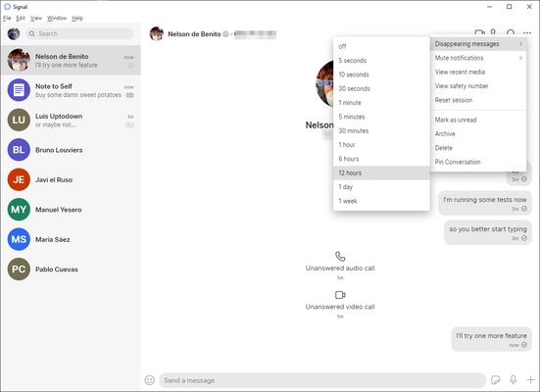Viewport: 540px width, 392px height.
Task: Open Bruno Louviers conversation
Action: coord(71,150)
